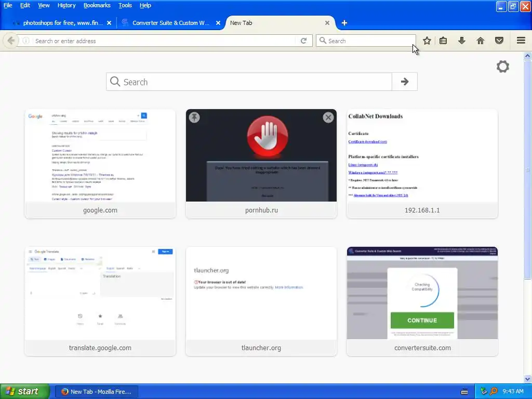The width and height of the screenshot is (532, 399).
Task: Open the Edit menu
Action: coord(25,5)
